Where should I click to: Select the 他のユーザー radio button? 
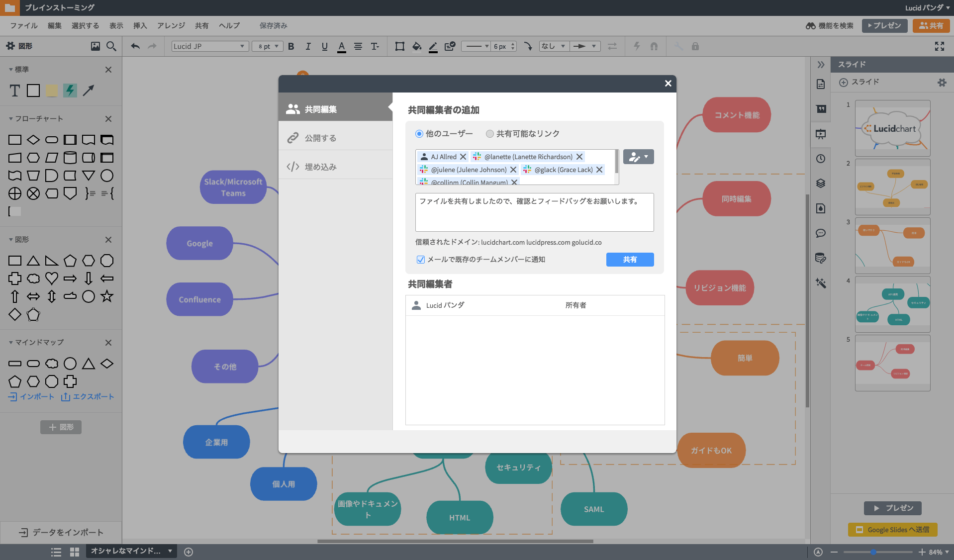click(x=419, y=134)
